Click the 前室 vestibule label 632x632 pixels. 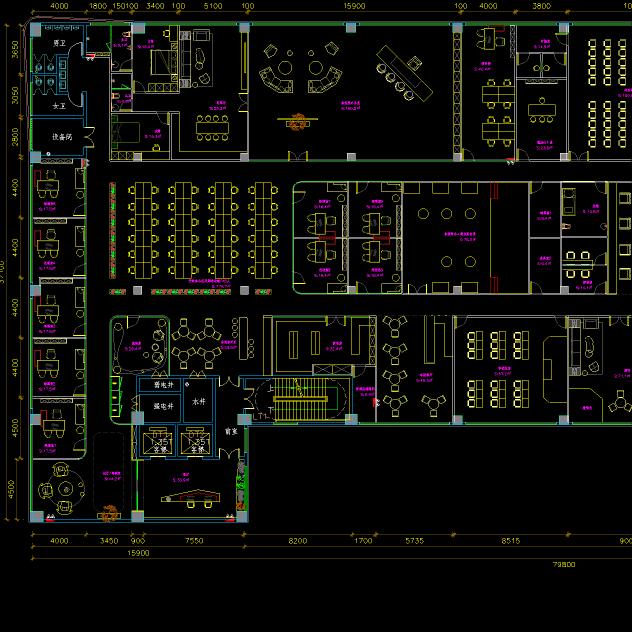231,432
